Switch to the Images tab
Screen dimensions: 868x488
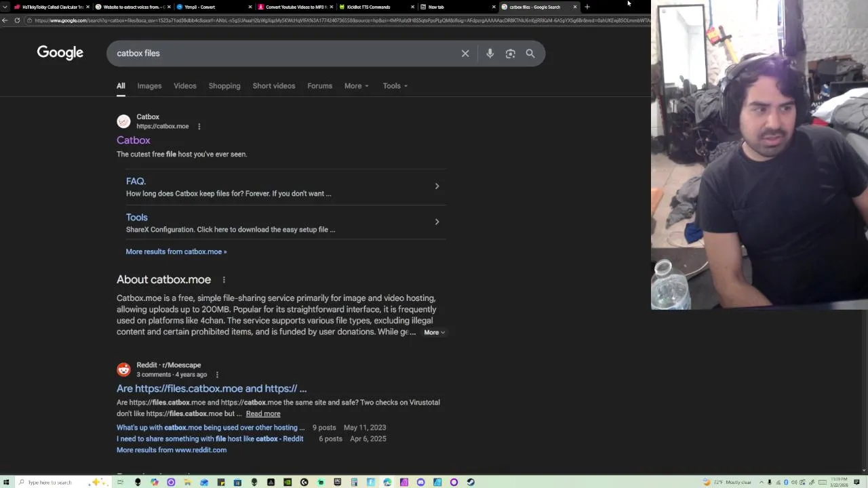(x=149, y=86)
